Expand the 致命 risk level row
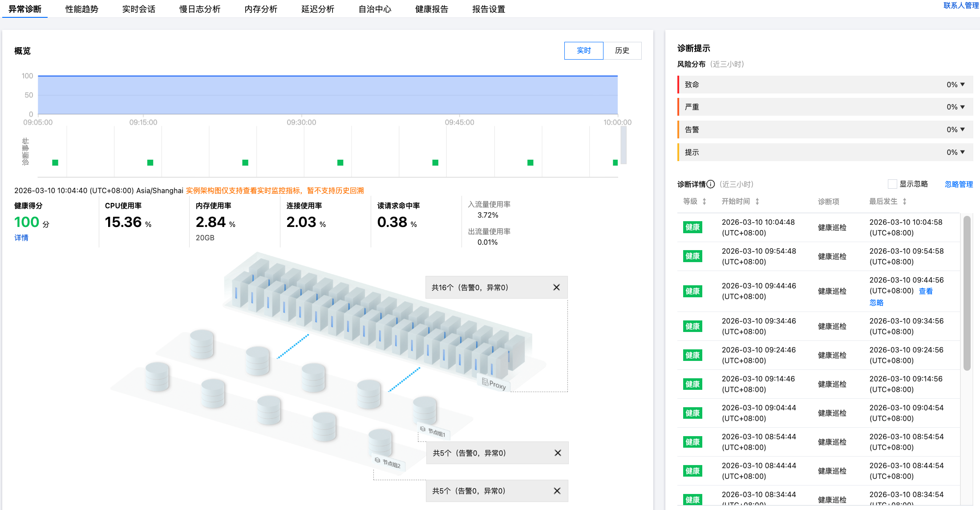This screenshot has width=980, height=510. point(962,85)
